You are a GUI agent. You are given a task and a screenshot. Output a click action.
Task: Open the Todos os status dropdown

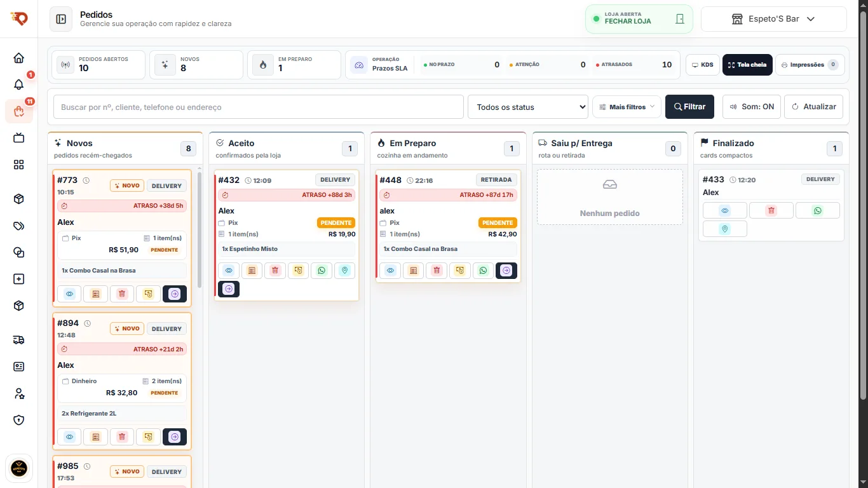(x=528, y=107)
